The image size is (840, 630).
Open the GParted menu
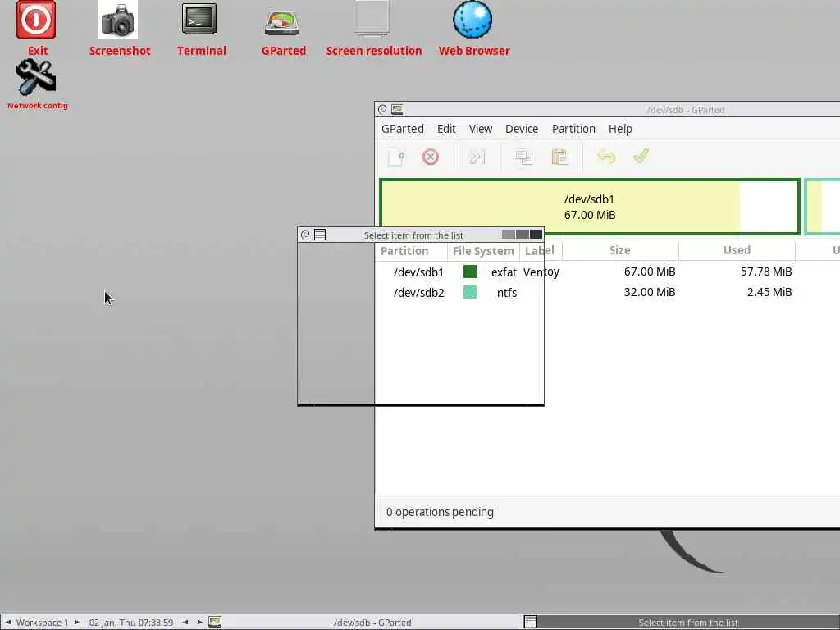tap(402, 129)
